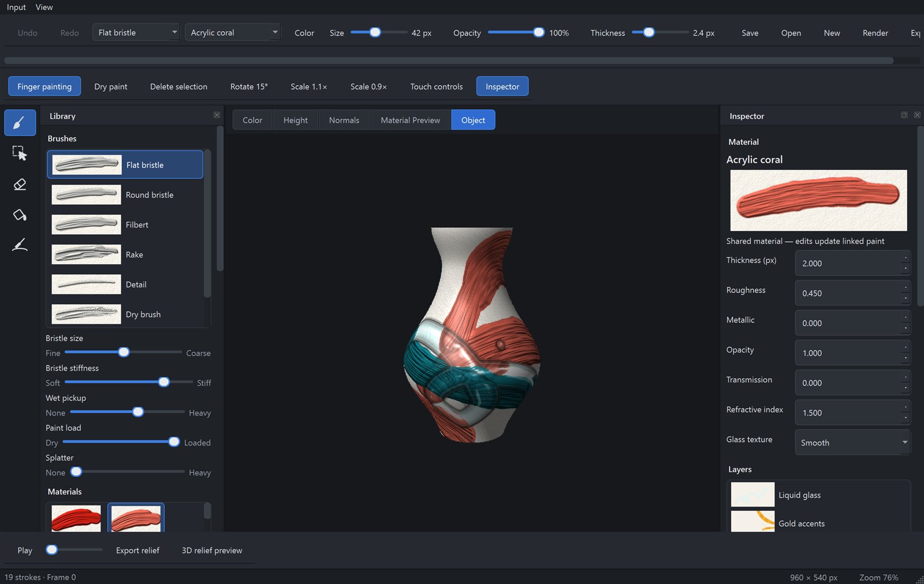The height and width of the screenshot is (584, 924).
Task: Open the Input menu
Action: (16, 7)
